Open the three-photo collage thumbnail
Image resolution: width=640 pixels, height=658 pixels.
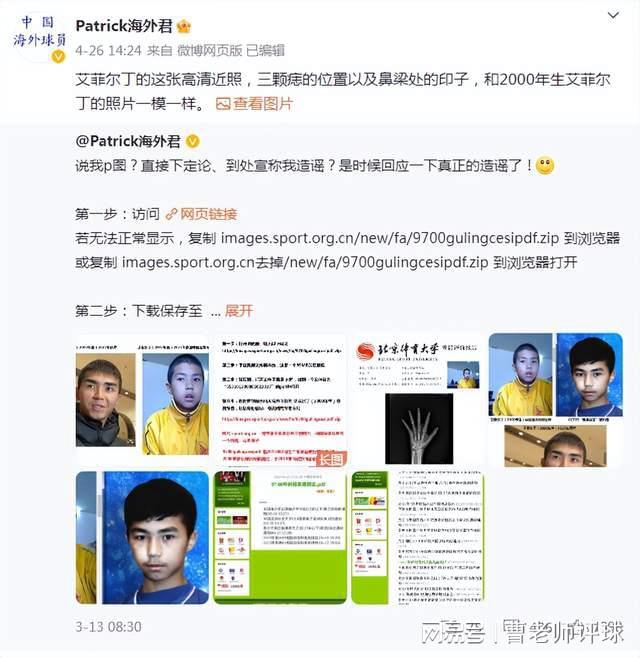tap(556, 400)
